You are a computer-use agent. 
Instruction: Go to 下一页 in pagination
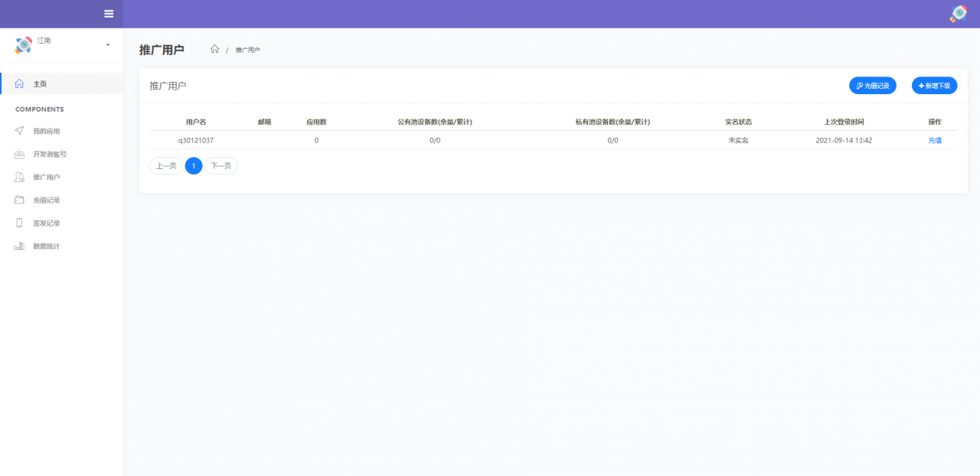220,165
